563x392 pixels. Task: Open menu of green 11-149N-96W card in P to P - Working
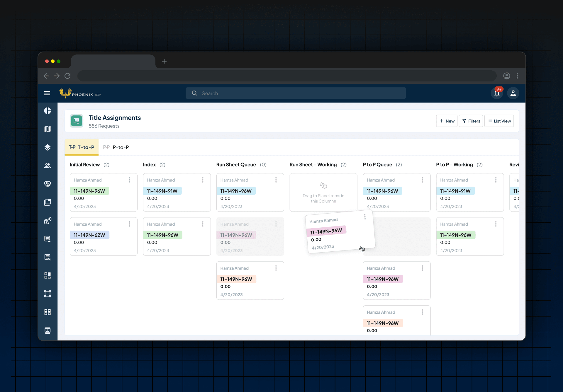click(496, 224)
